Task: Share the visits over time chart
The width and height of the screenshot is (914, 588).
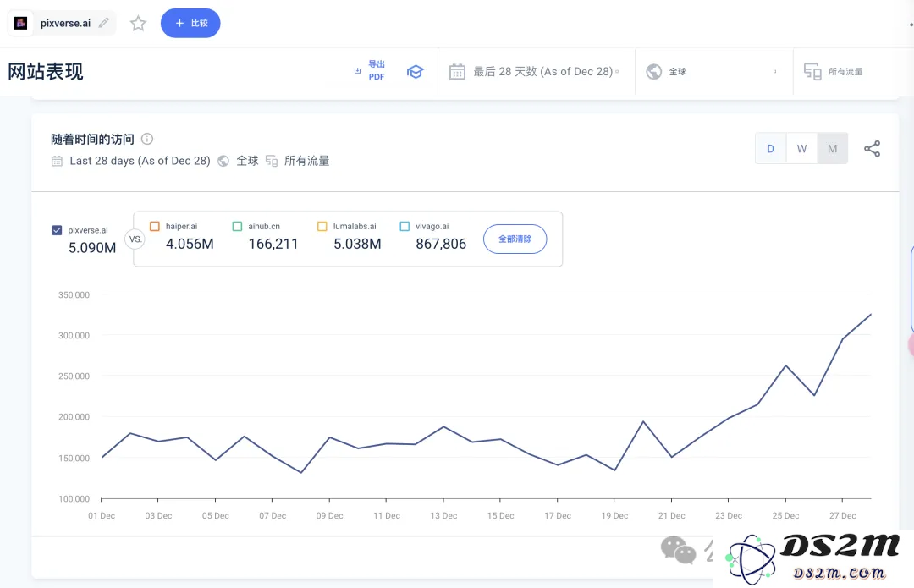Action: tap(872, 149)
